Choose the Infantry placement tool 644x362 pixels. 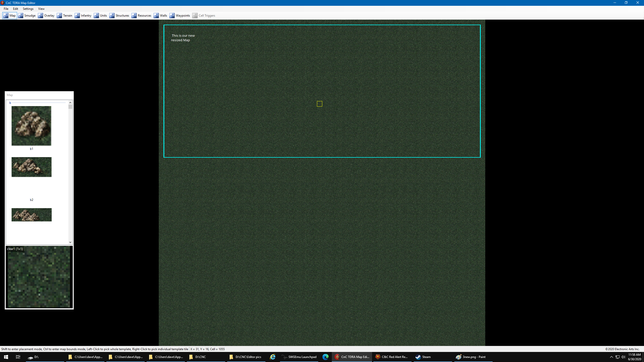click(x=83, y=16)
